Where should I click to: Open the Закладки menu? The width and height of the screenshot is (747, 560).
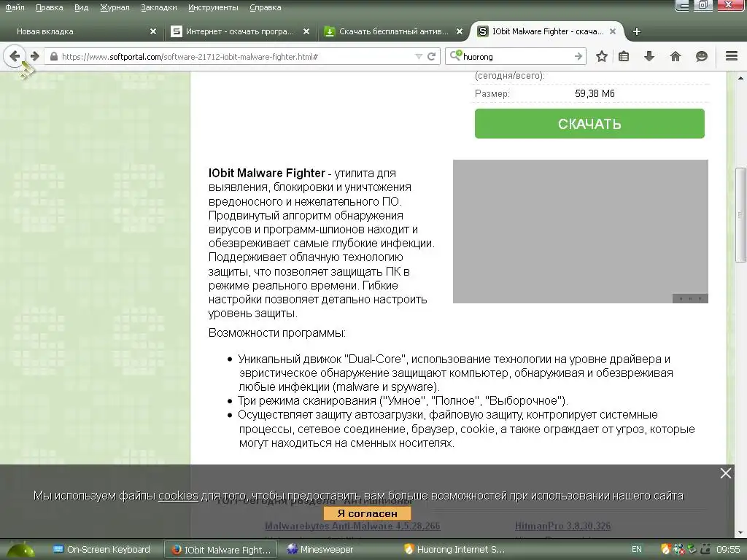tap(158, 7)
